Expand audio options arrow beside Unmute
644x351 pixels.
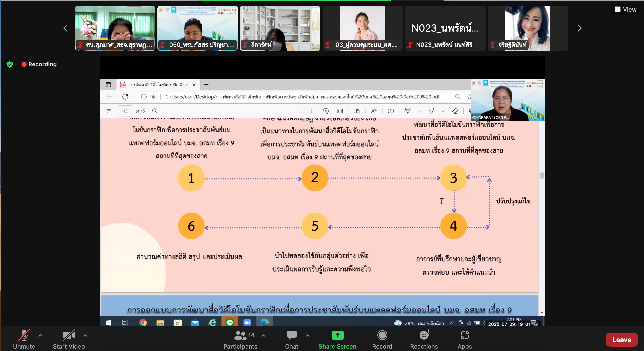(x=40, y=335)
